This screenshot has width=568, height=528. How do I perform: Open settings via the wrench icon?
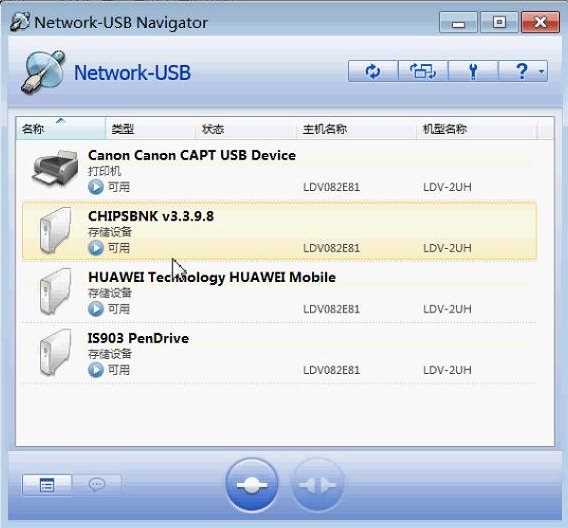pyautogui.click(x=473, y=71)
